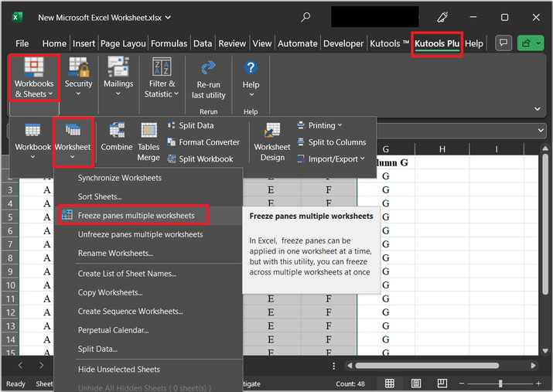Click the horizontal scrollbar thumb
Image resolution: width=553 pixels, height=392 pixels.
(x=427, y=366)
